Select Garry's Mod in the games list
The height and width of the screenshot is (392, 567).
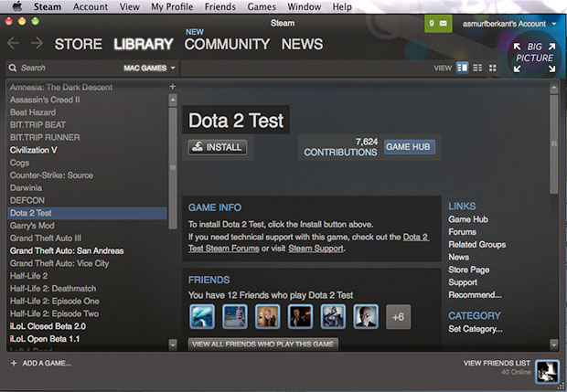[87, 226]
